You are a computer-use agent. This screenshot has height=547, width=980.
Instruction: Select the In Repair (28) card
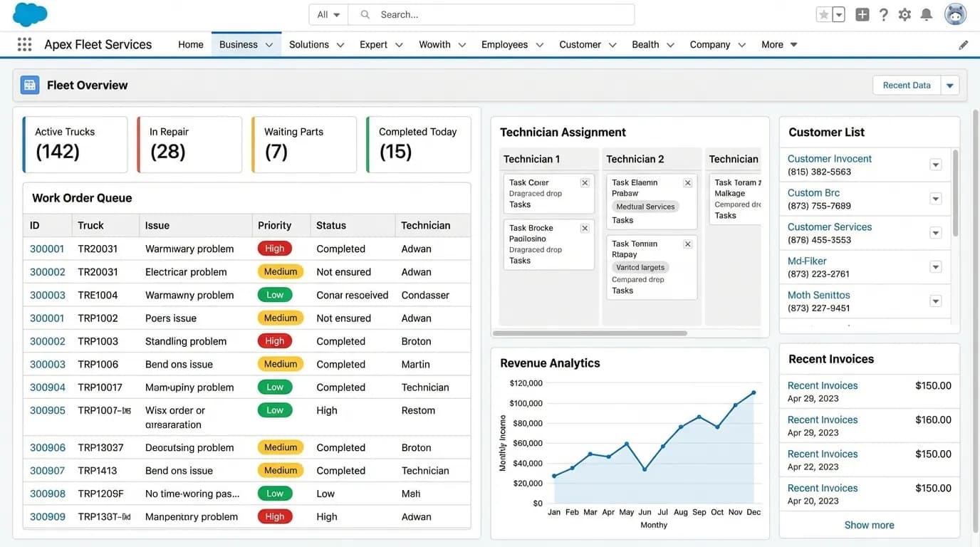[189, 145]
